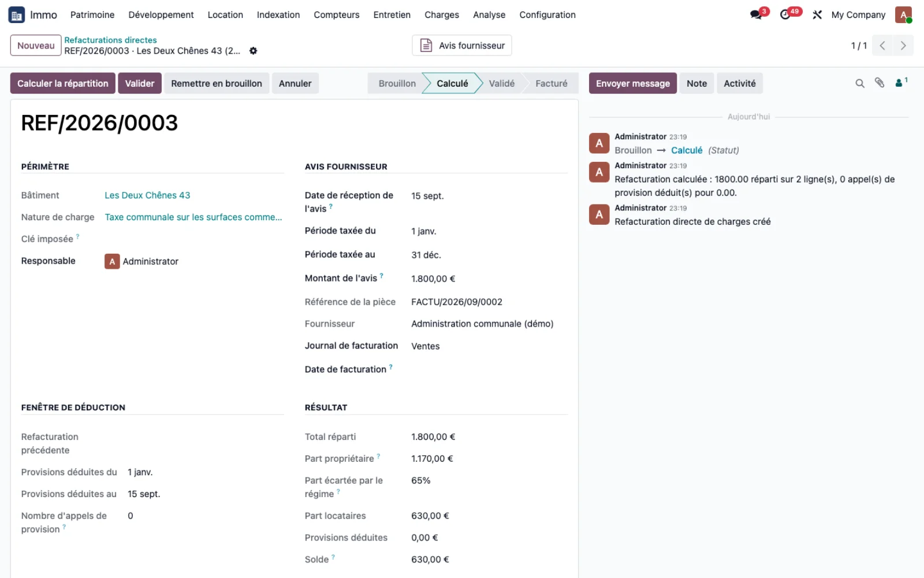
Task: Open the Les Deux Chênes 43 building link
Action: click(x=147, y=195)
